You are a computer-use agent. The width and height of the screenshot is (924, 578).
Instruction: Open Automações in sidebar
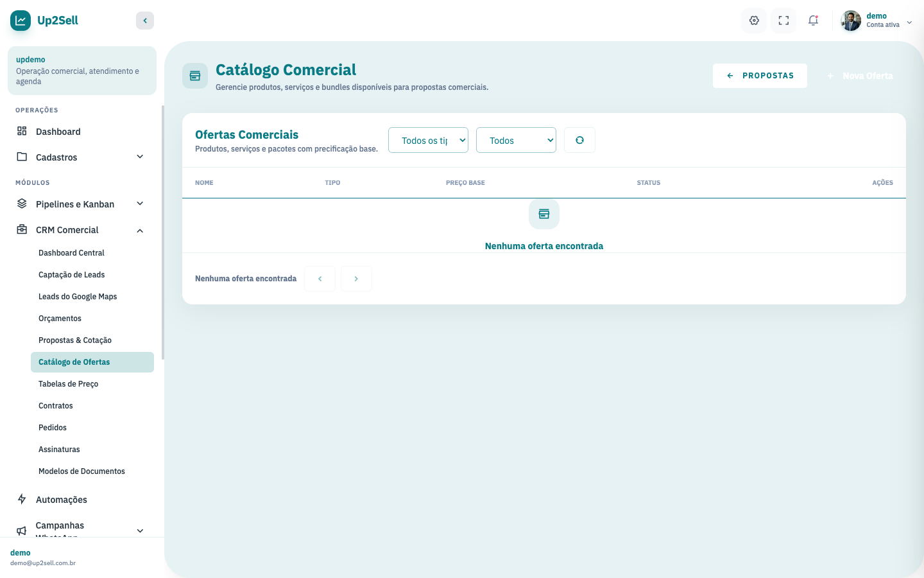click(x=82, y=500)
